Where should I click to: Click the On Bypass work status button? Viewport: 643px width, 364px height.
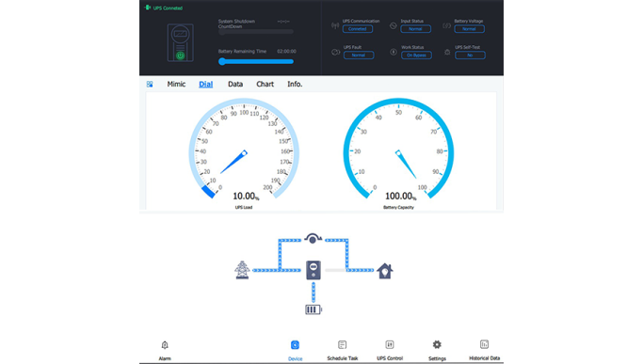pos(416,55)
